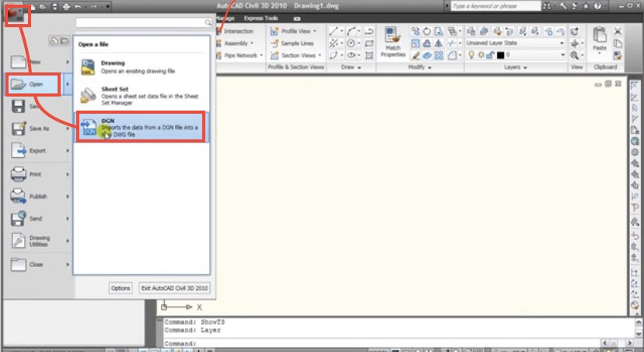Screen dimensions: 644x352
Task: Choose Print in the application menu
Action: [x=40, y=174]
